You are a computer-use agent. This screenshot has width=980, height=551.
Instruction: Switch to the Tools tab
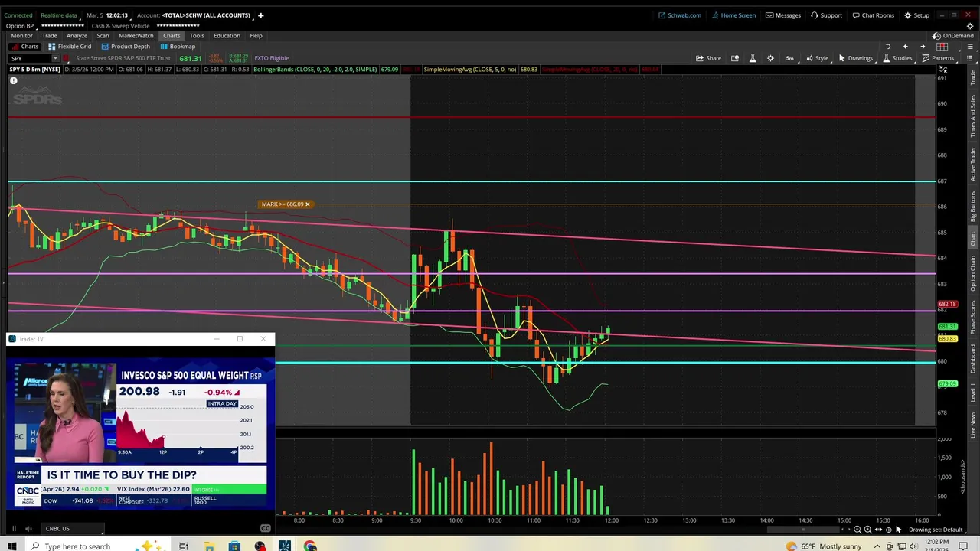coord(197,36)
